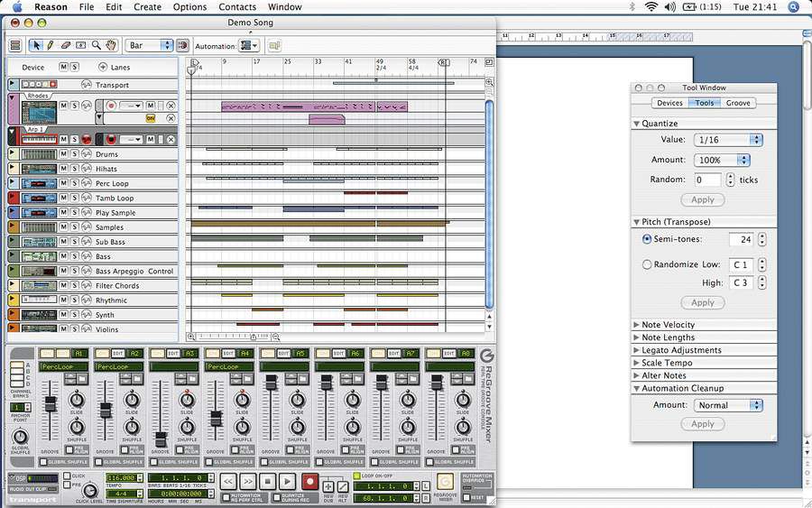Select the Hand tool
Image resolution: width=812 pixels, height=508 pixels.
tap(111, 46)
